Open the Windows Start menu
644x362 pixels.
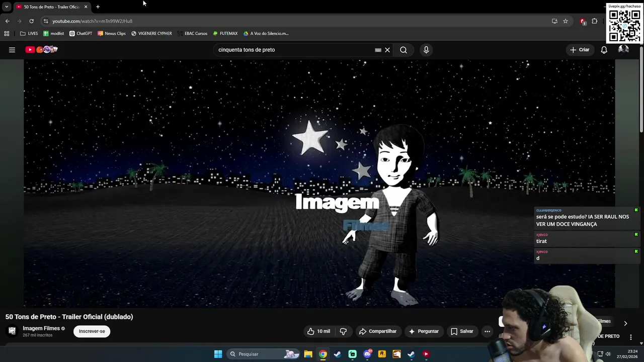click(x=218, y=354)
